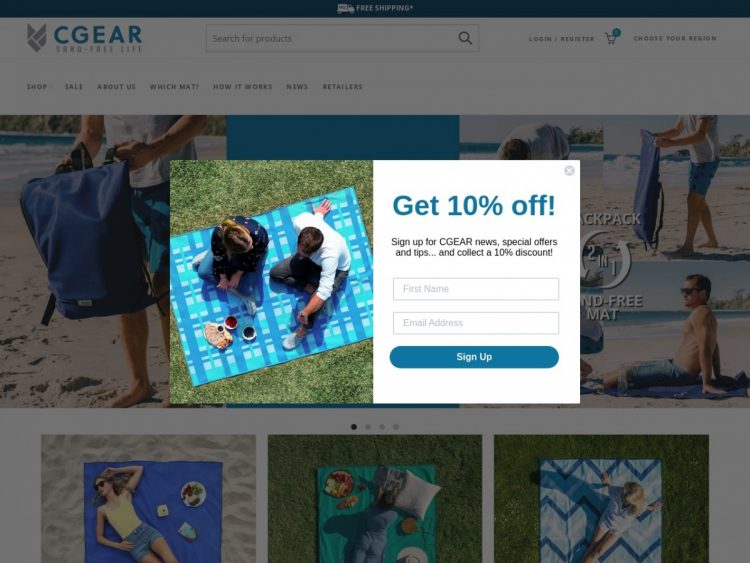Switch to the second carousel slide dot
750x563 pixels.
[368, 427]
